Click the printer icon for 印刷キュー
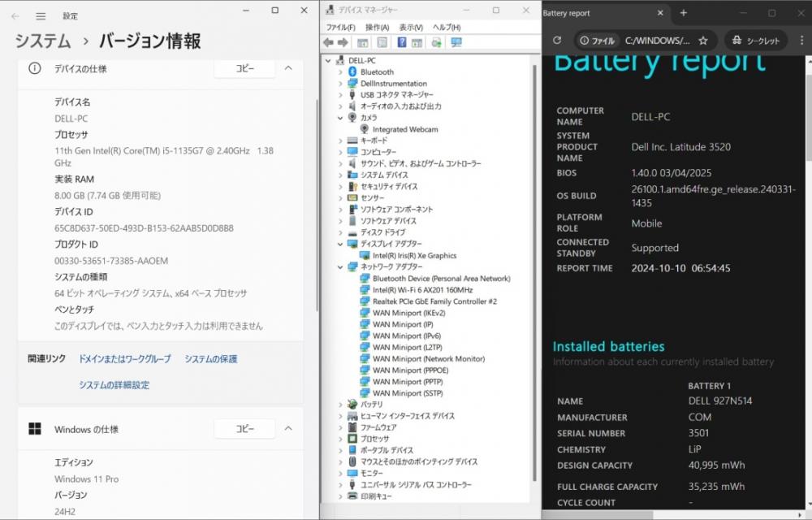The width and height of the screenshot is (812, 520). [x=352, y=496]
